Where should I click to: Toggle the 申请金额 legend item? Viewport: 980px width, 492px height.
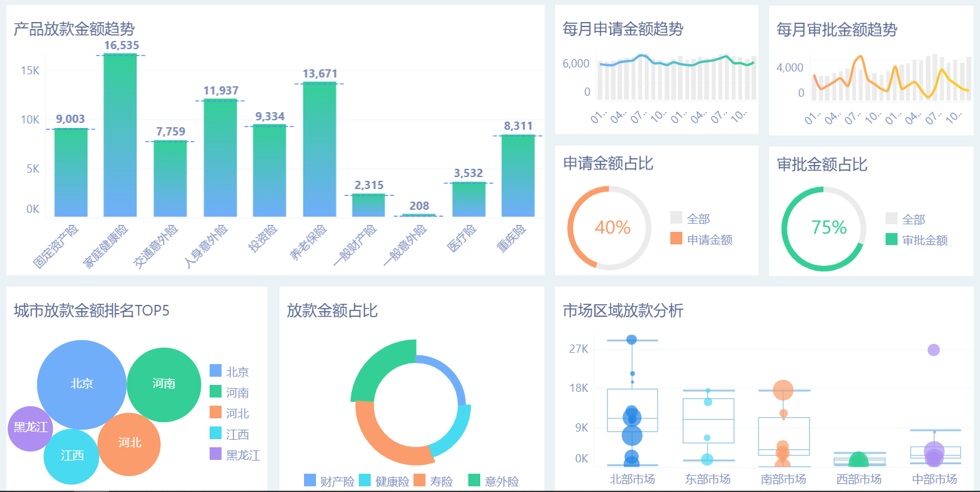pyautogui.click(x=709, y=240)
